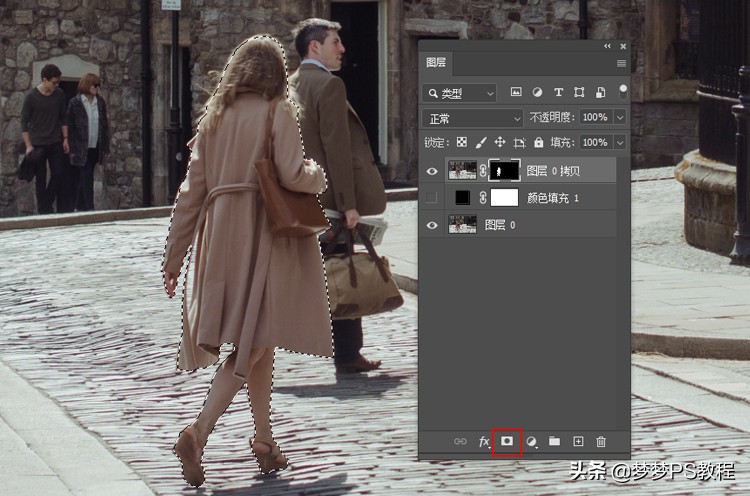Expand the 不透明度 opacity dropdown arrow
Screen dimensions: 750x496
[620, 117]
